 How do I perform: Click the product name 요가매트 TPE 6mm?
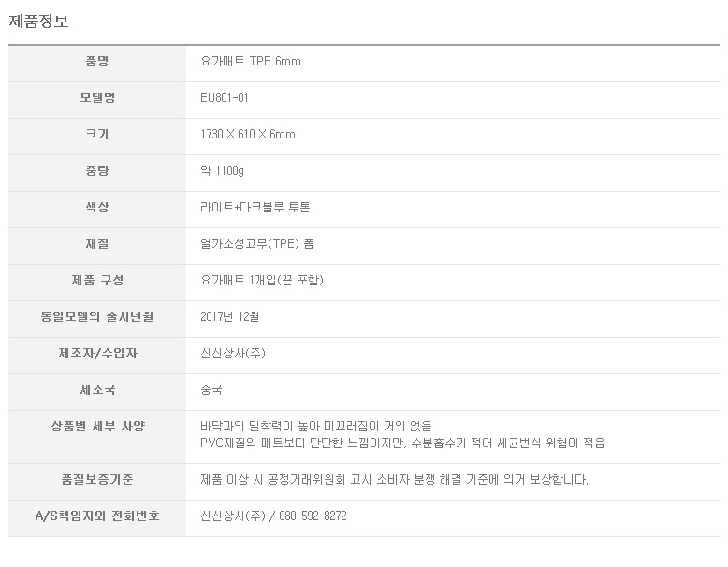(251, 62)
